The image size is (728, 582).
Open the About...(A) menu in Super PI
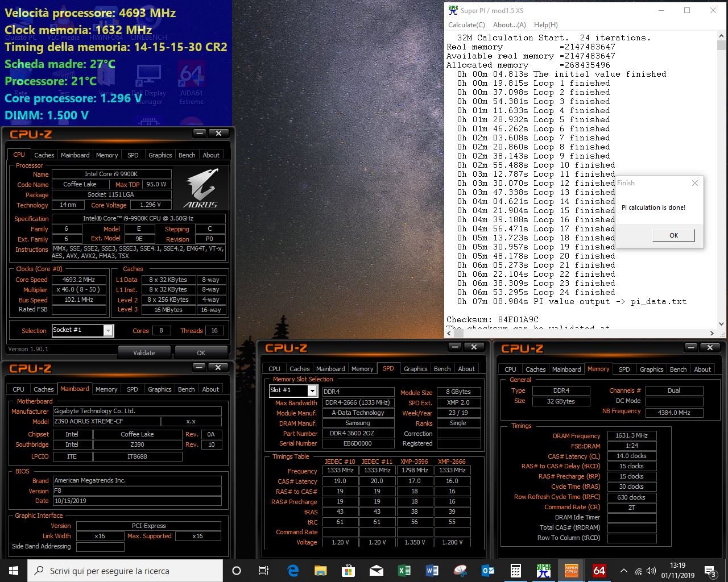[x=509, y=25]
